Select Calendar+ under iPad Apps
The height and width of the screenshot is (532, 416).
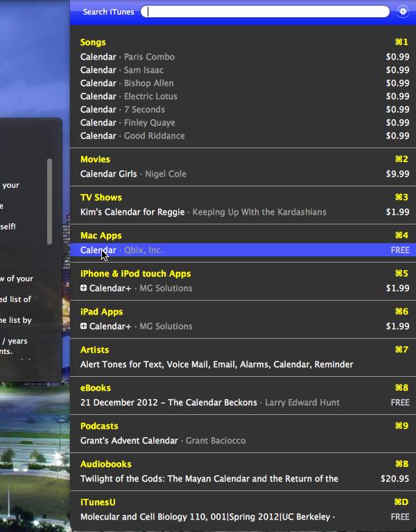243,326
